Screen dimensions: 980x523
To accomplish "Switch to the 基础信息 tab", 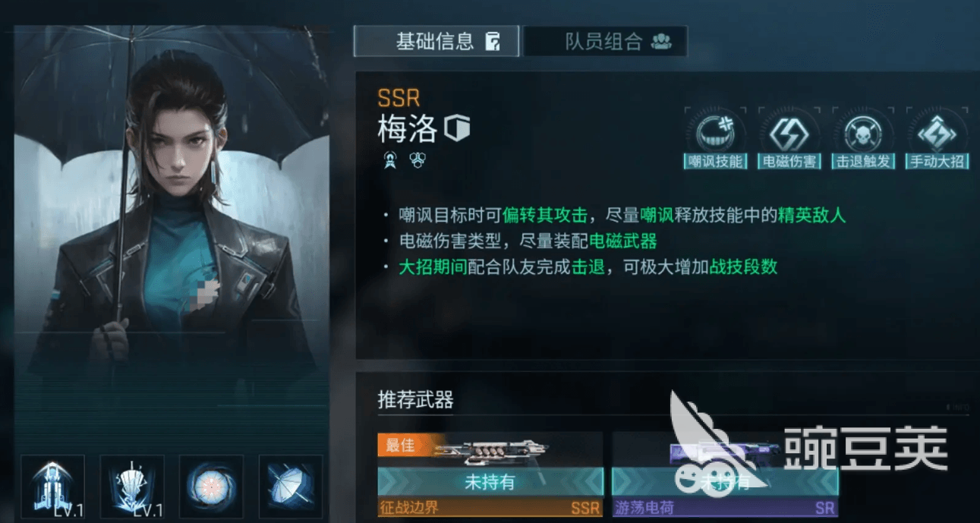I will click(x=436, y=41).
